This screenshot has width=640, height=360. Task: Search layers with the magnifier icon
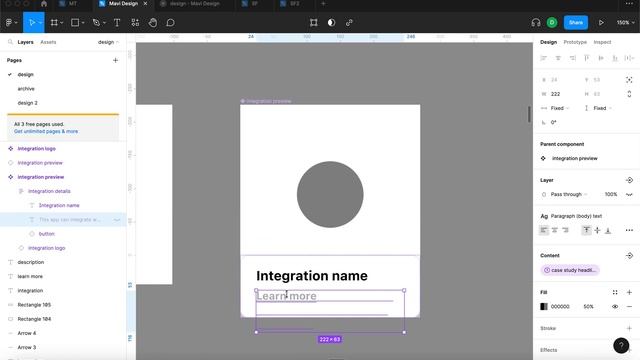point(10,42)
